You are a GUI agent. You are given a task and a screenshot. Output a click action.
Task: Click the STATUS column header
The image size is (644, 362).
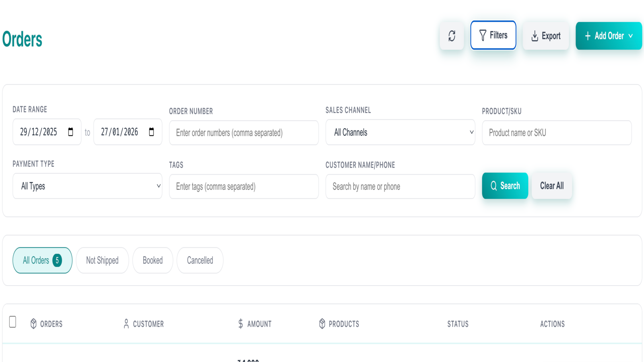tap(458, 324)
